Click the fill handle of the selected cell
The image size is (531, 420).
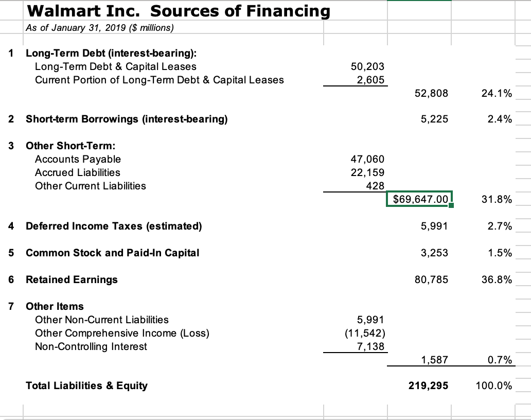[x=451, y=205]
